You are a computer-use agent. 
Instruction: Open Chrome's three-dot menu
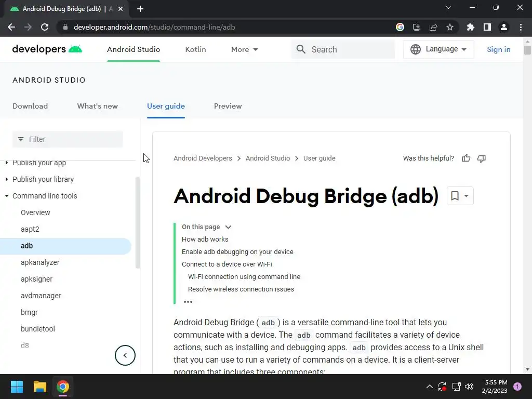pyautogui.click(x=521, y=27)
